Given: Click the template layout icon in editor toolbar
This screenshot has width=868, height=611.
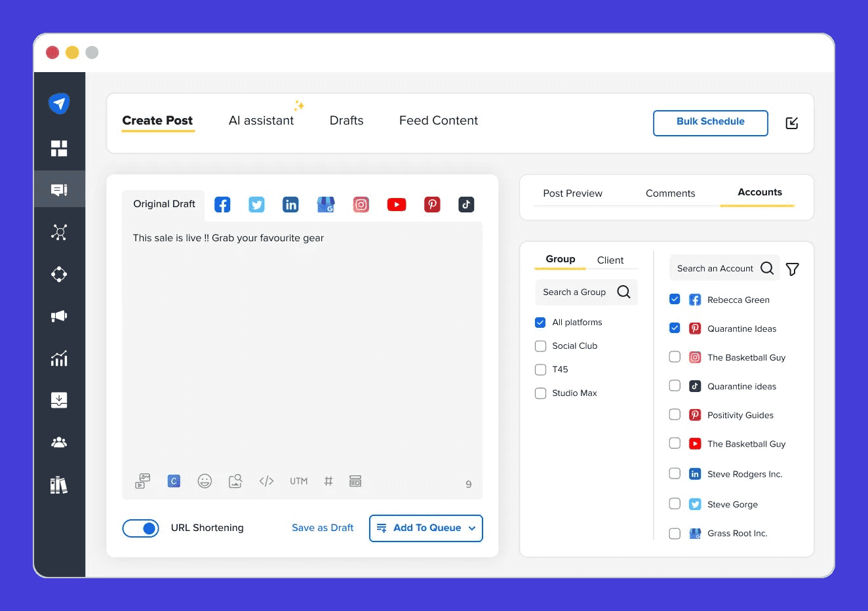Looking at the screenshot, I should tap(355, 481).
